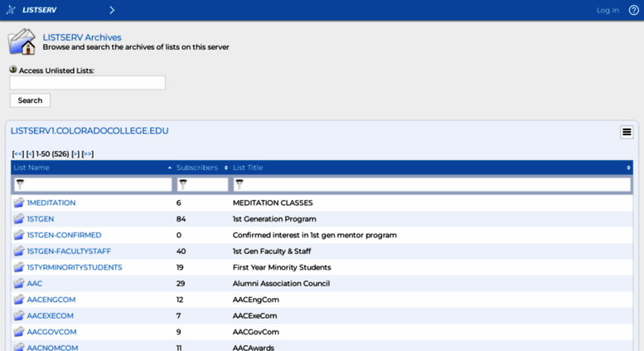The width and height of the screenshot is (644, 351).
Task: Expand the LISTSERV navigation chevron
Action: coord(112,10)
